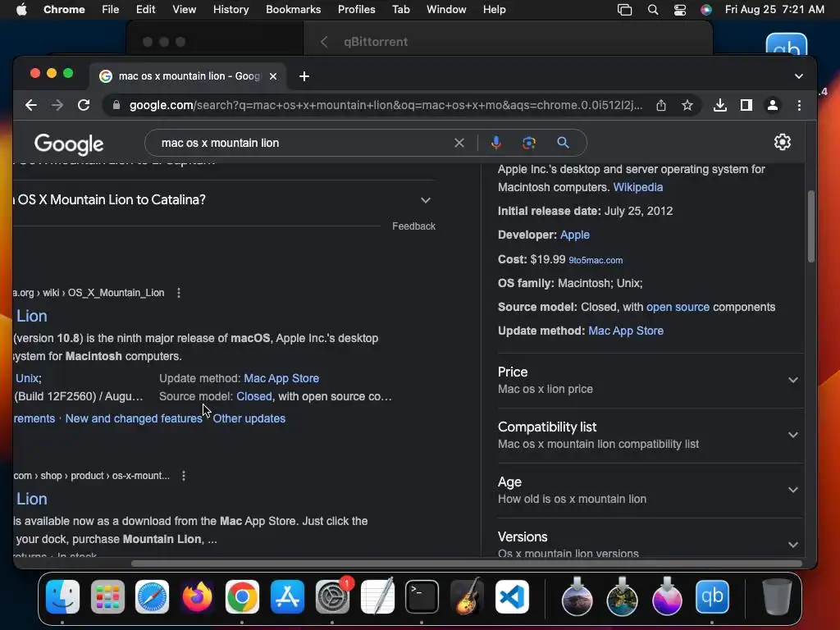Open the Edit menu

click(x=145, y=10)
